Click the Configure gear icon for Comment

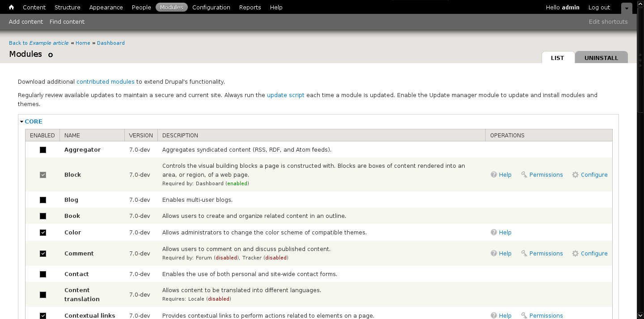coord(575,253)
